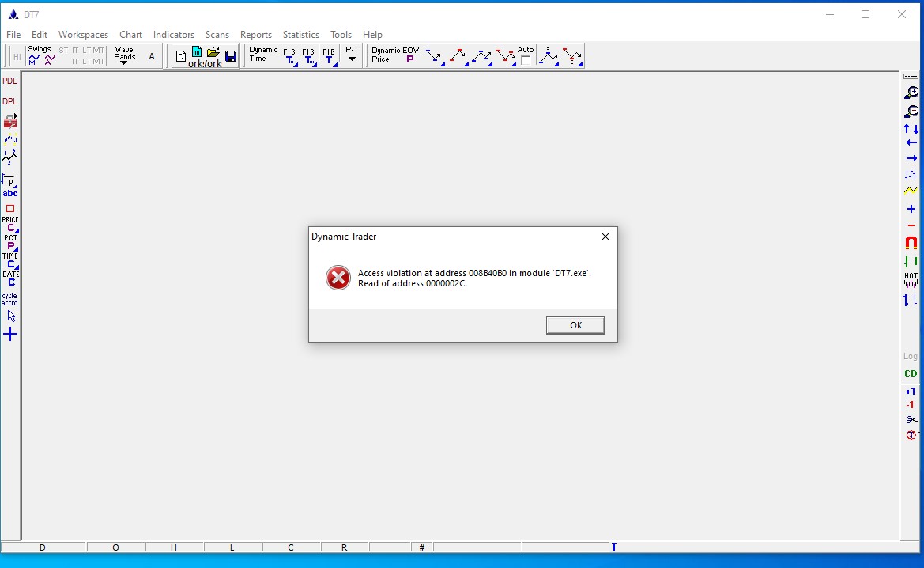The image size is (924, 568).
Task: Click the blue left arrow icon
Action: pyautogui.click(x=911, y=142)
